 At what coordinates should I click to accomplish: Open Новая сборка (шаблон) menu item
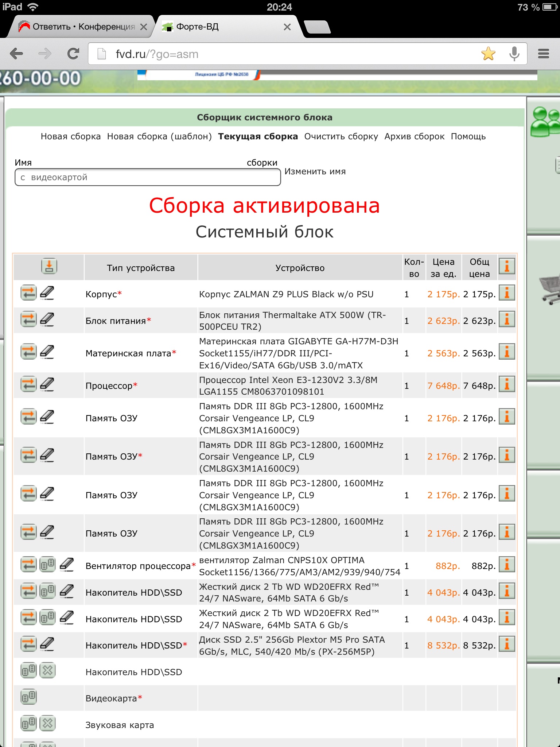[159, 136]
